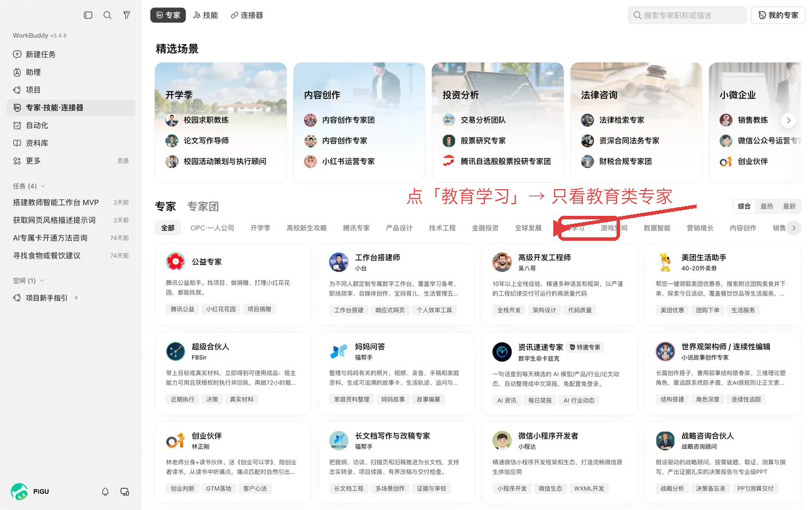Filter by the OPC·一人公司 category
812x510 pixels.
coord(212,228)
